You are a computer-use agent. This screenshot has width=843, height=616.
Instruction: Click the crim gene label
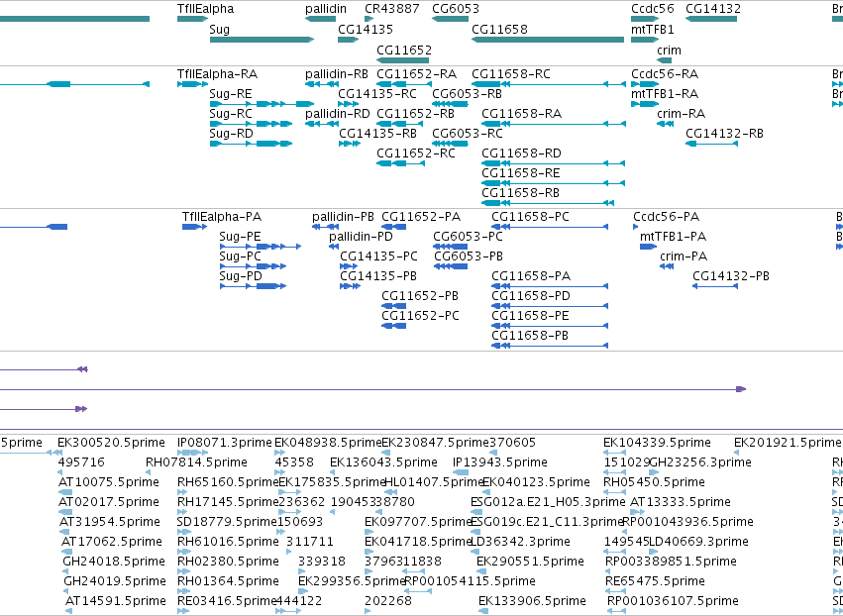click(x=669, y=50)
